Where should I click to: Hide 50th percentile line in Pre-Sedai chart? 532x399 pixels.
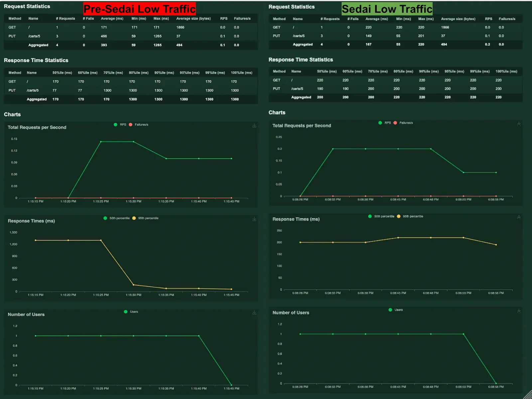(x=117, y=218)
